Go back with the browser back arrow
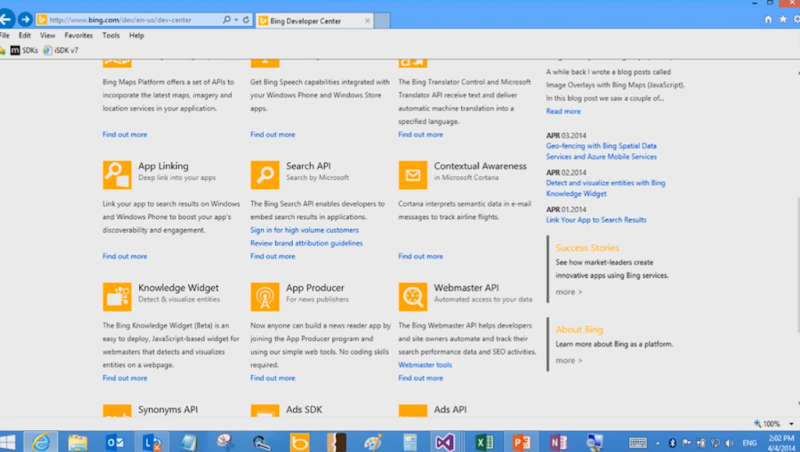Viewport: 800px width, 452px height. [6, 19]
